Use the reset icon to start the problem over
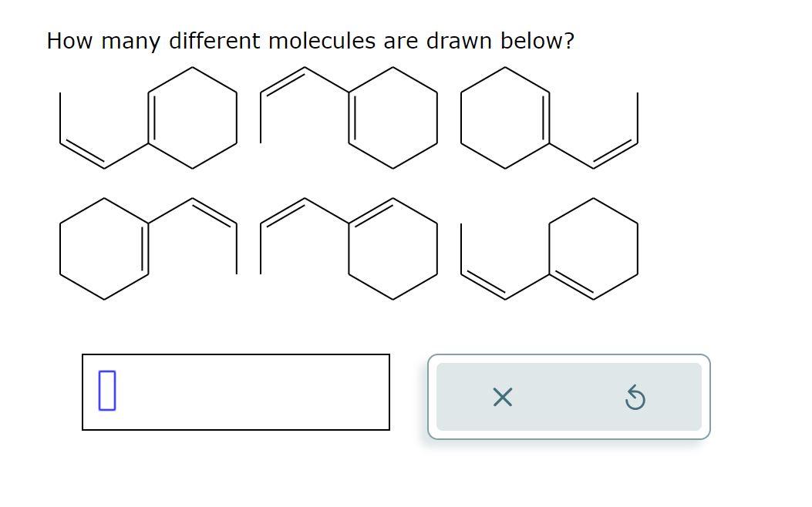 [635, 398]
